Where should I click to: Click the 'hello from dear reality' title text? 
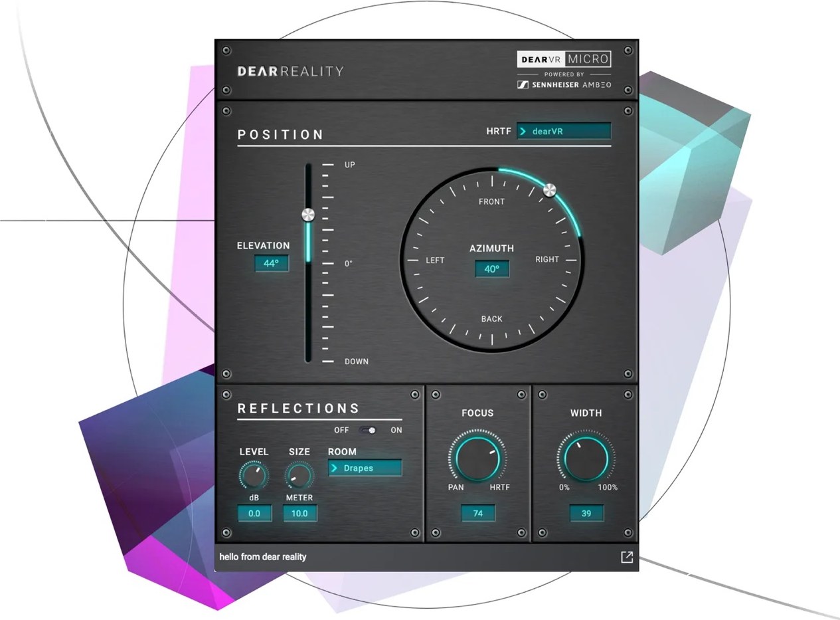pyautogui.click(x=263, y=557)
